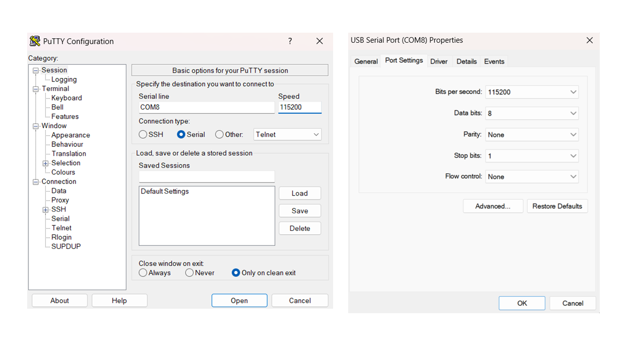This screenshot has height=362, width=644.
Task: Click the Saved Sessions name field
Action: [207, 176]
